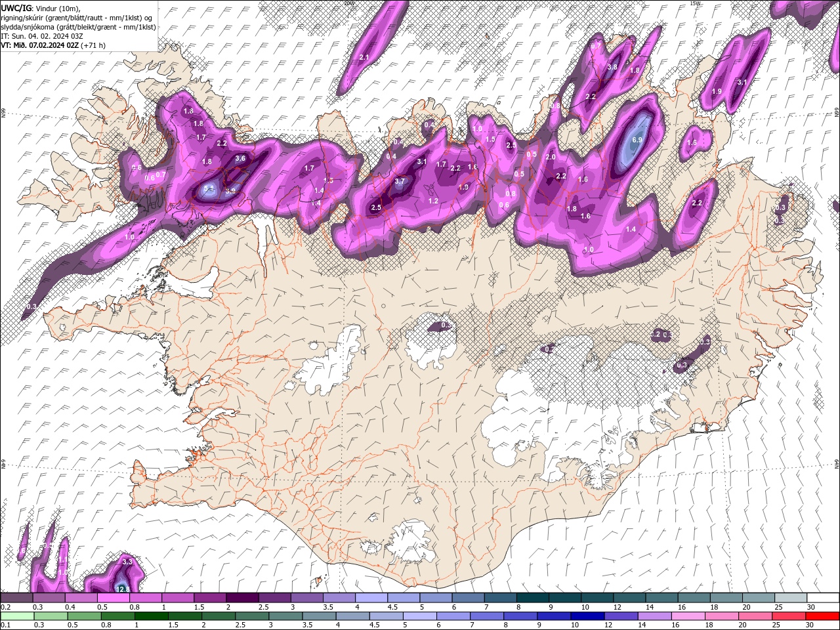The image size is (840, 630).
Task: Click the light lavender 4–4.5 snow legend swatch
Action: tap(371, 598)
